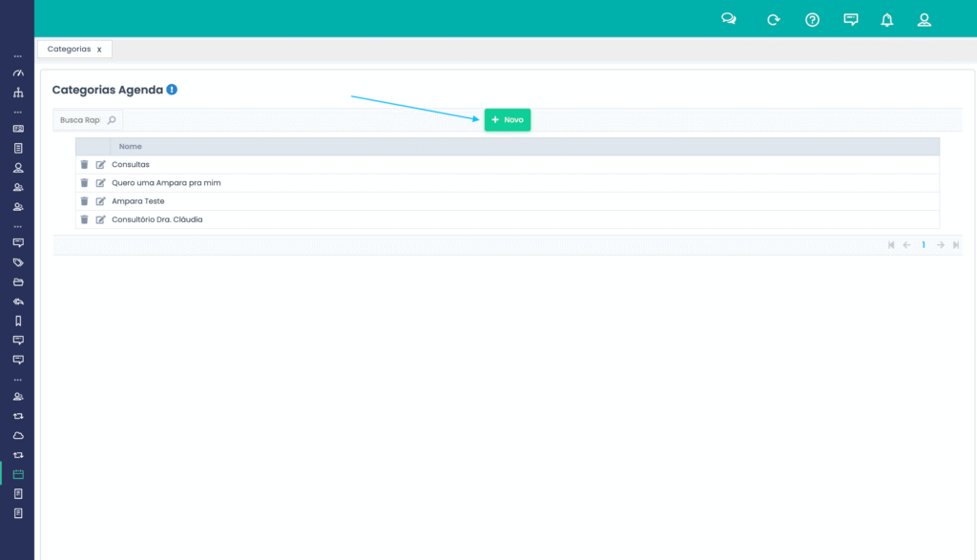Open the tag icon in sidebar
The image size is (977, 560).
pos(17,262)
